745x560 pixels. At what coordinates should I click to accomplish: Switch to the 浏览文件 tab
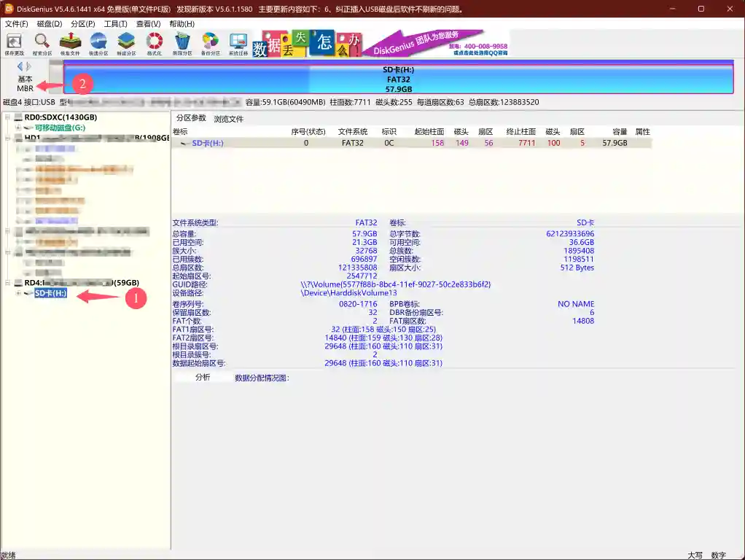[x=228, y=119]
